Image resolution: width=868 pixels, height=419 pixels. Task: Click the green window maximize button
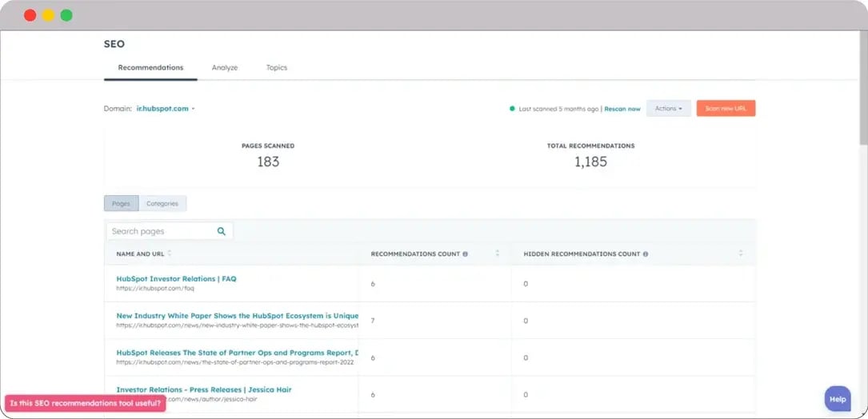(x=66, y=15)
